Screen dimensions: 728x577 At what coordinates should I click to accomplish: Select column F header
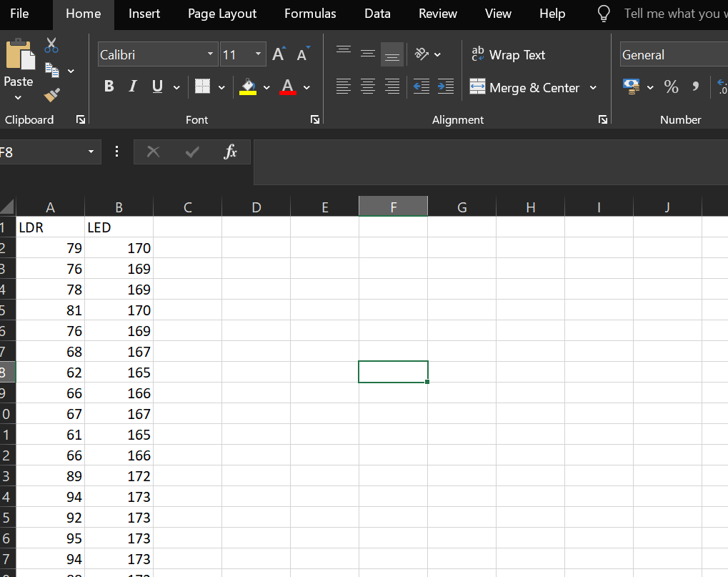393,207
